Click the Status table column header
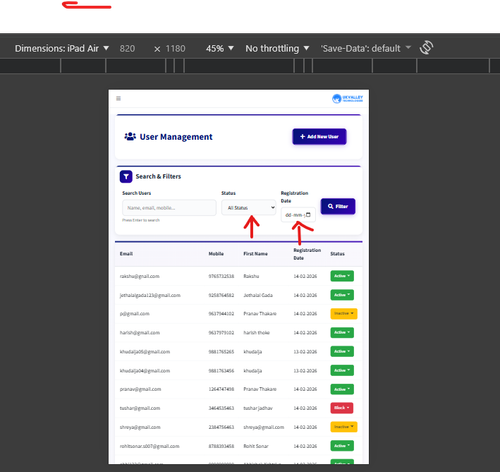The height and width of the screenshot is (472, 500). coord(337,254)
